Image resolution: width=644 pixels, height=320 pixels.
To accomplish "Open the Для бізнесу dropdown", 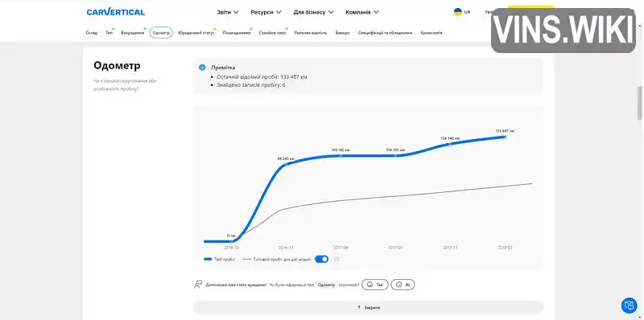I will [x=313, y=12].
